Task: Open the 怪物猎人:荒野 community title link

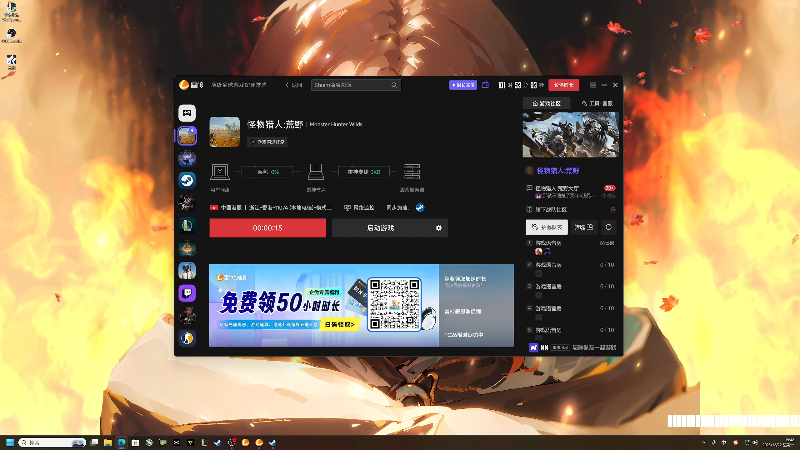Action: (x=558, y=170)
